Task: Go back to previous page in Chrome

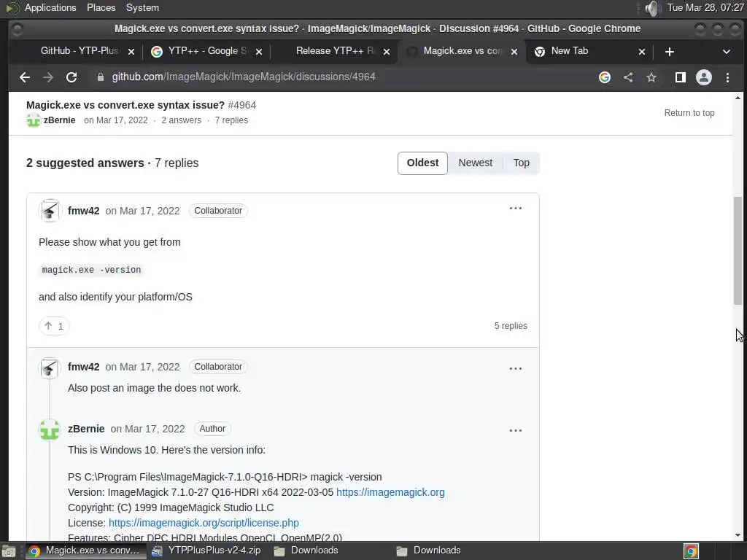Action: point(24,77)
